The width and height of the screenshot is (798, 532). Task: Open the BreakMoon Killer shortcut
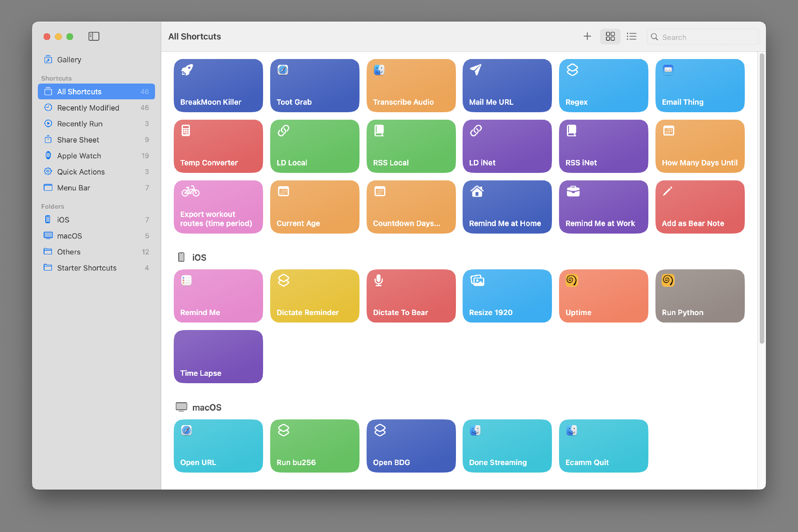coord(218,85)
